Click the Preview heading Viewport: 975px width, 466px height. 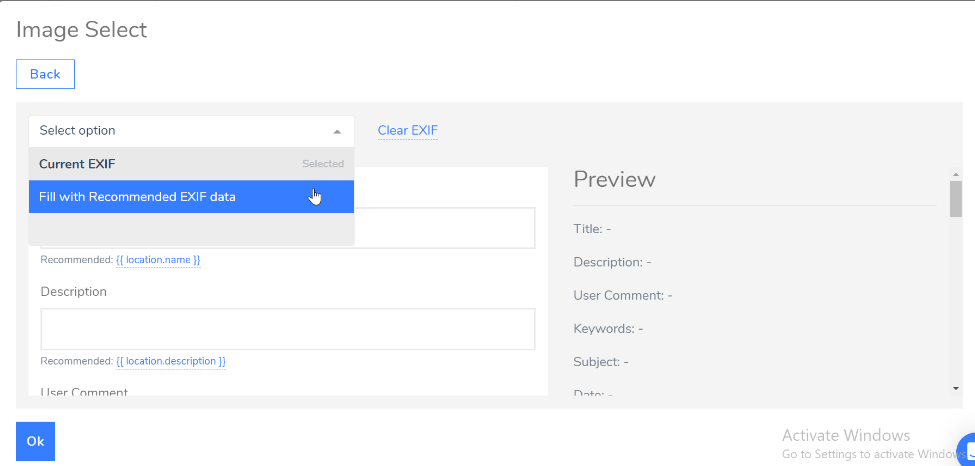click(x=614, y=180)
